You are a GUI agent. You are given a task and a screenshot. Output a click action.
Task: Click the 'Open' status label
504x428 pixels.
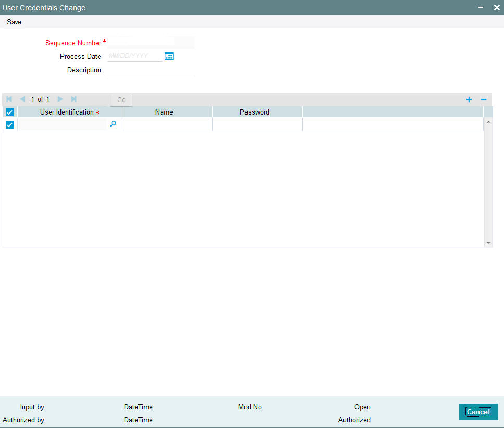(362, 407)
